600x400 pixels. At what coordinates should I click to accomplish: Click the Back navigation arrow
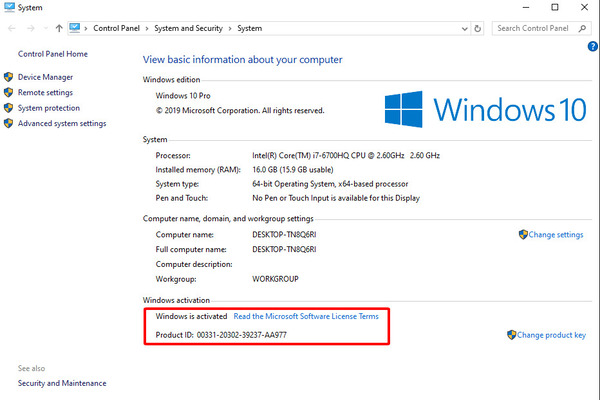pyautogui.click(x=12, y=28)
